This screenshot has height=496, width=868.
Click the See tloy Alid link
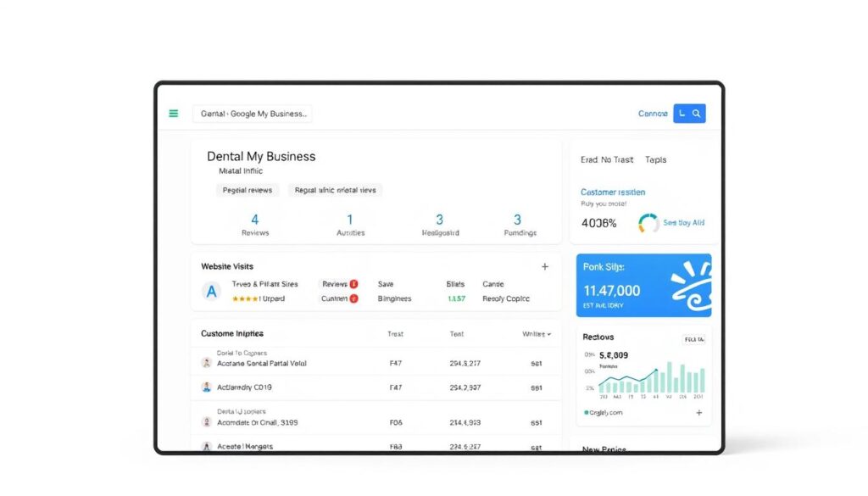pyautogui.click(x=684, y=222)
